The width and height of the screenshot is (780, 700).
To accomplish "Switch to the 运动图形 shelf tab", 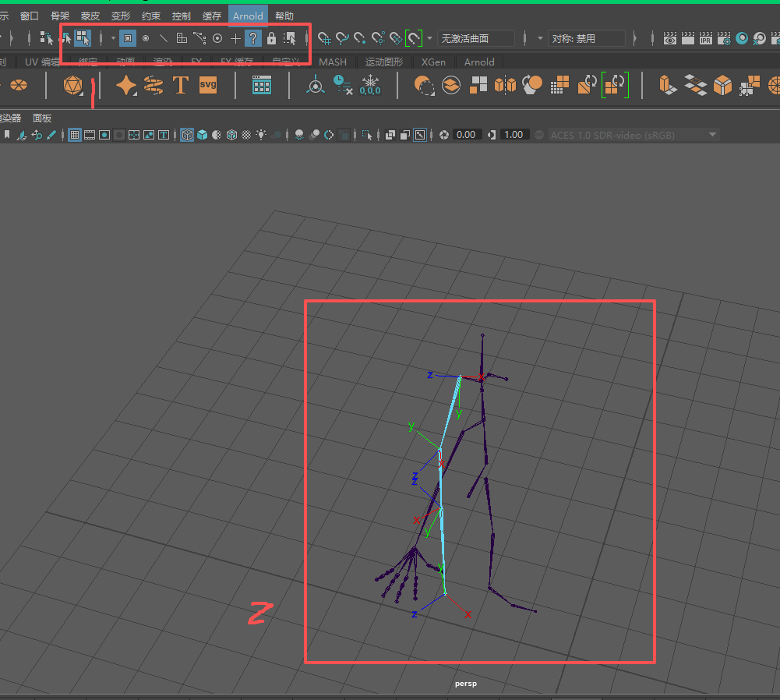I will [384, 62].
